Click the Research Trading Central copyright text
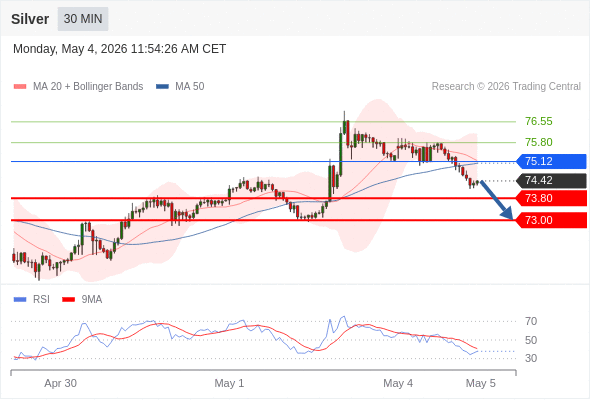590x400 pixels. pyautogui.click(x=506, y=87)
